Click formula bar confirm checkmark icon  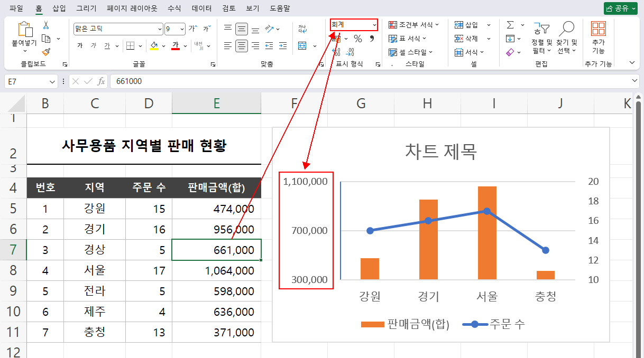point(88,81)
